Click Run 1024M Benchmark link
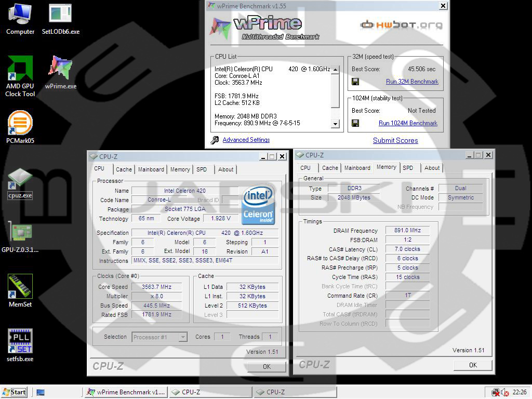The image size is (532, 399). 408,123
